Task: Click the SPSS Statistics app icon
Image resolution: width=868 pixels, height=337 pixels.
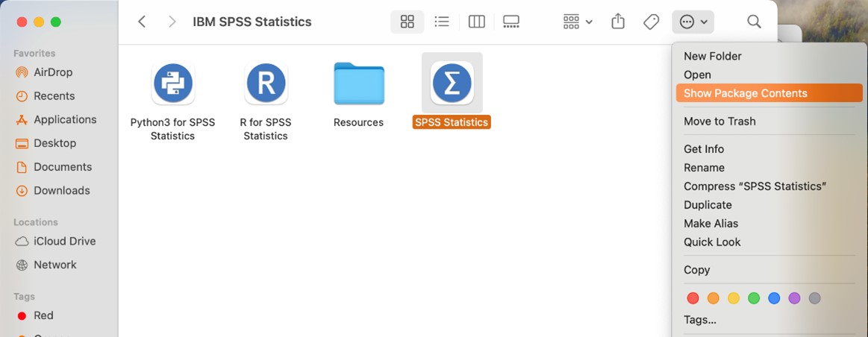Action: (x=452, y=83)
